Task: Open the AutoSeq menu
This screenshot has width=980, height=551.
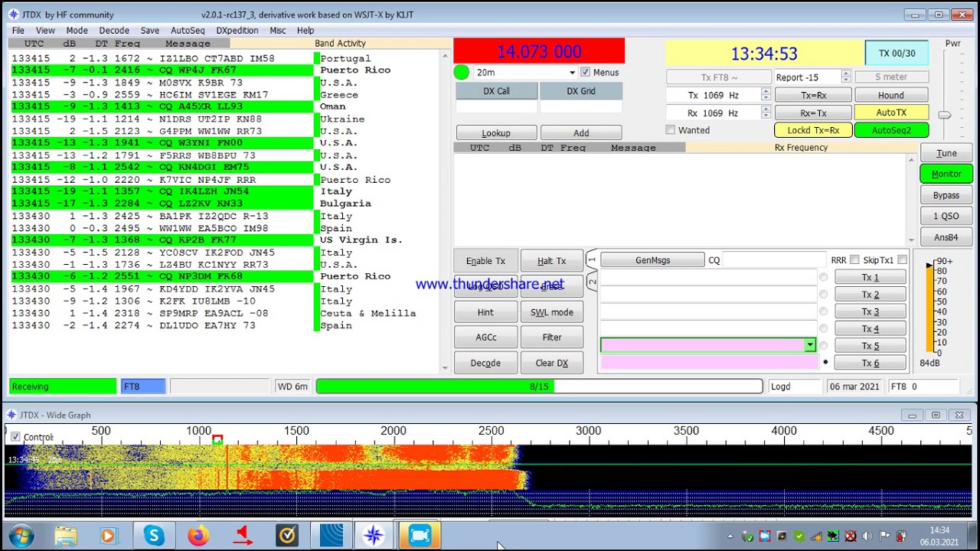Action: point(188,31)
